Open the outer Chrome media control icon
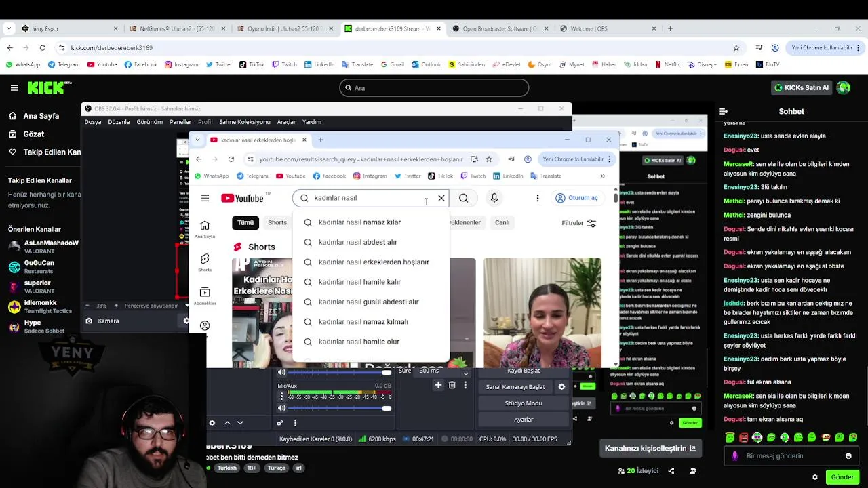 (x=758, y=48)
